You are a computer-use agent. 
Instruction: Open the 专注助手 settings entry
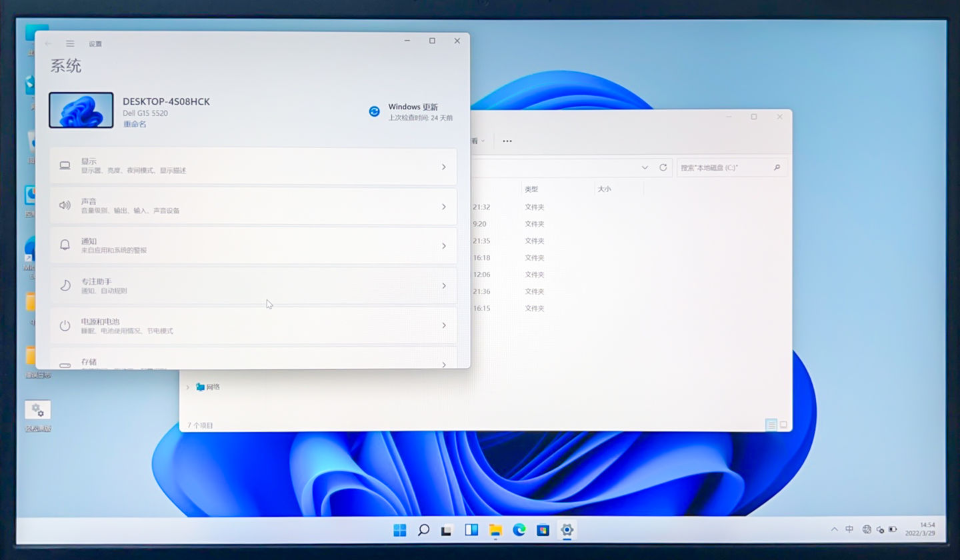(x=253, y=286)
